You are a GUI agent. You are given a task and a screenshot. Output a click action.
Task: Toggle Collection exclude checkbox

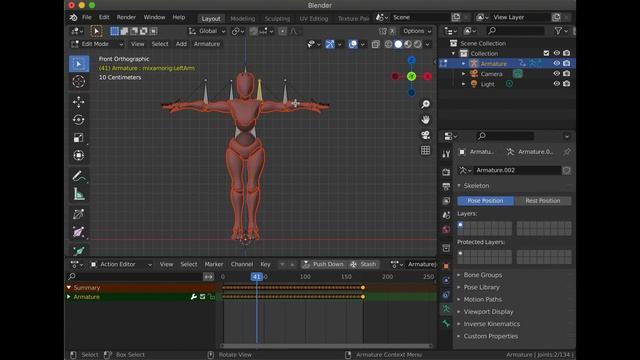[x=546, y=53]
